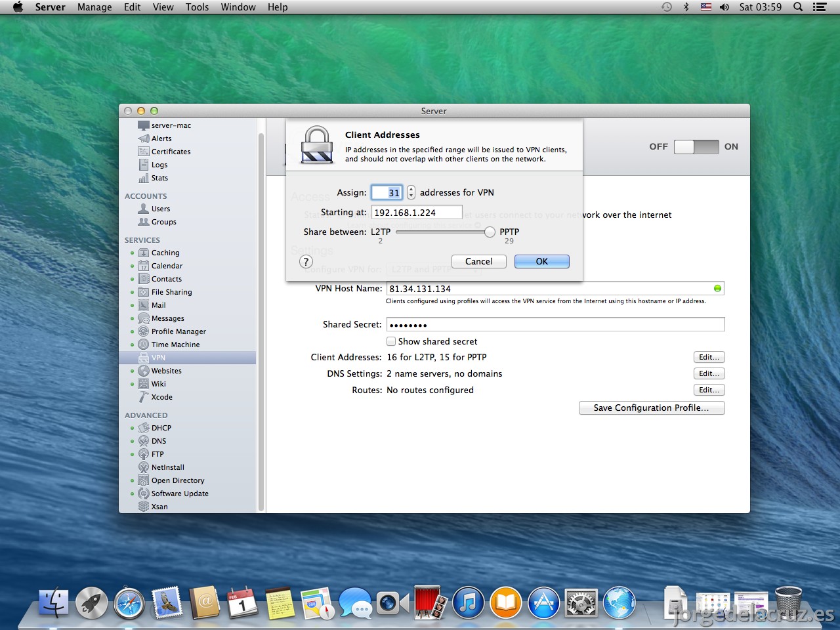
Task: Open the Server menu
Action: 50,7
